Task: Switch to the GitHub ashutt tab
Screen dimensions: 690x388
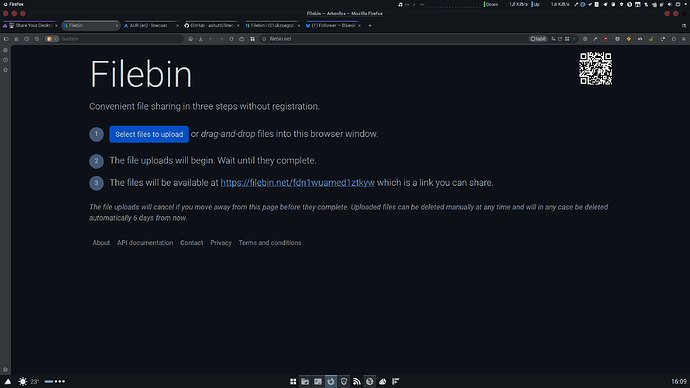Action: coord(212,26)
